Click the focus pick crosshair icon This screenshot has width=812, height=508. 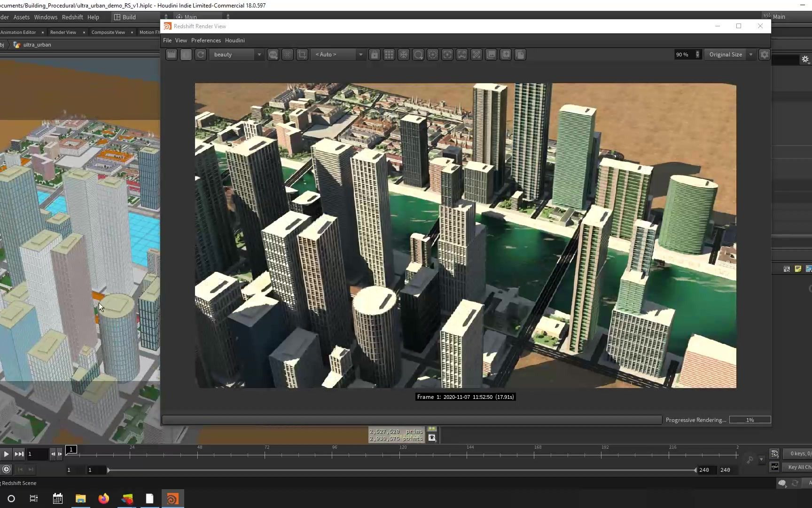click(447, 55)
